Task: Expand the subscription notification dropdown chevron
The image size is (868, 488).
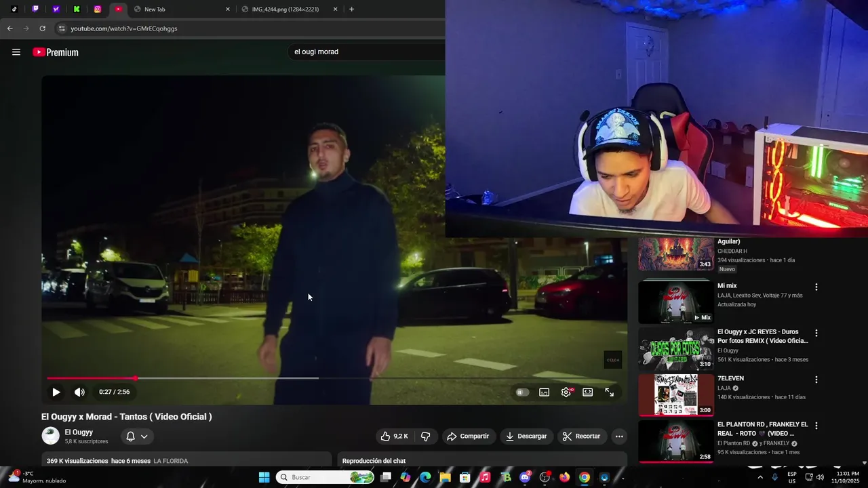Action: click(144, 436)
